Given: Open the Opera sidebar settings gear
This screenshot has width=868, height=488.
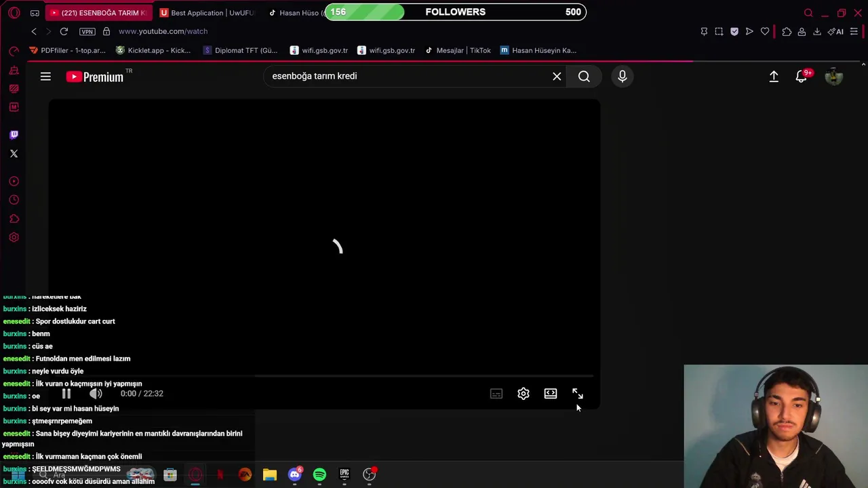Looking at the screenshot, I should click(14, 237).
